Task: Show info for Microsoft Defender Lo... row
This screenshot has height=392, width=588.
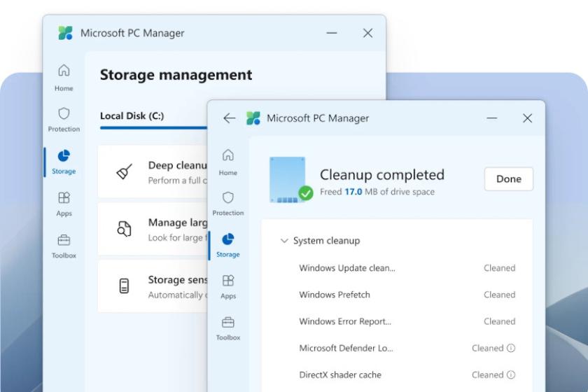Action: (x=511, y=348)
